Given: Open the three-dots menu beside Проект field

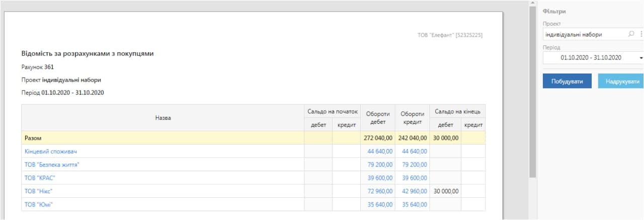Looking at the screenshot, I should (x=641, y=35).
